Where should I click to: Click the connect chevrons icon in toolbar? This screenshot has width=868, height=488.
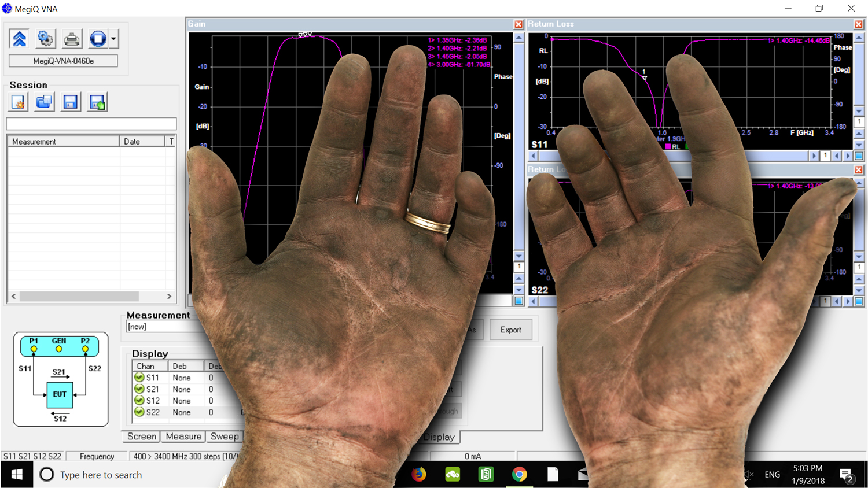click(19, 39)
